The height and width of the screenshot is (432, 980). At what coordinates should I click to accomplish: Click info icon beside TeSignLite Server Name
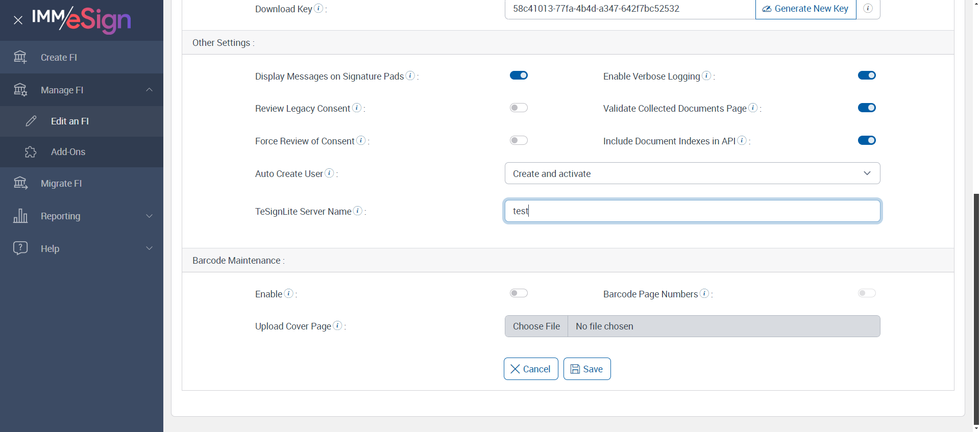coord(358,211)
